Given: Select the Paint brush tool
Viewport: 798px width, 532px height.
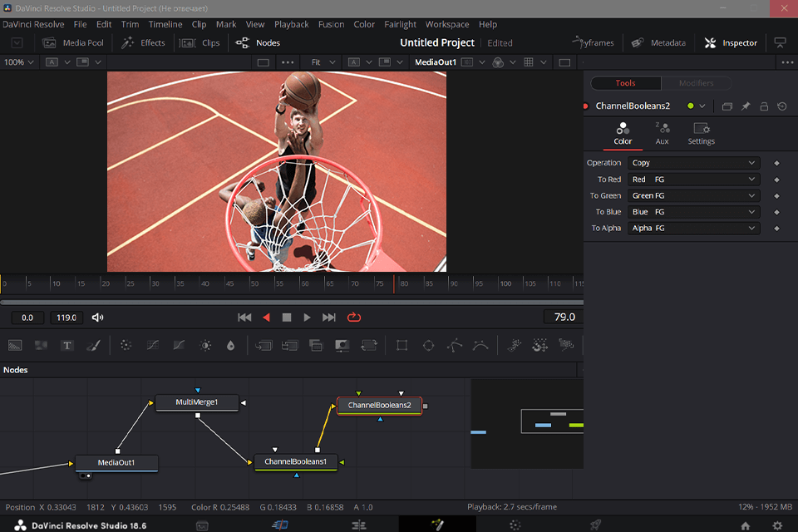Looking at the screenshot, I should point(93,345).
